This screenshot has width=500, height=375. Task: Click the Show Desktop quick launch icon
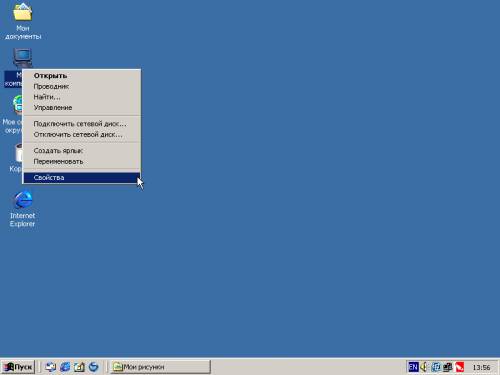pos(51,367)
